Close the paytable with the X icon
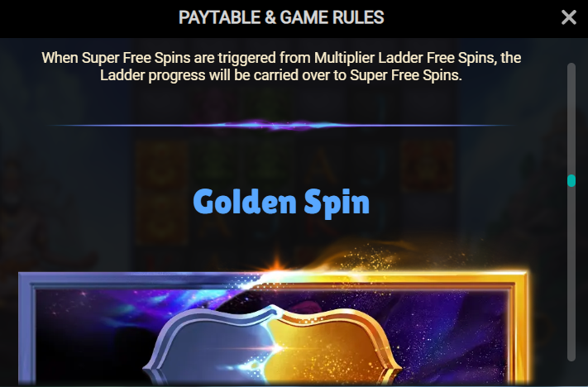588x387 pixels. [568, 17]
